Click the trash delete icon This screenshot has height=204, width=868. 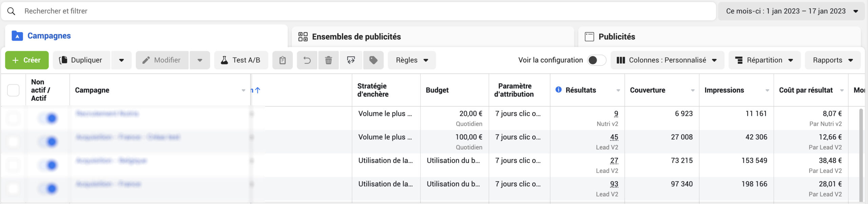click(329, 60)
